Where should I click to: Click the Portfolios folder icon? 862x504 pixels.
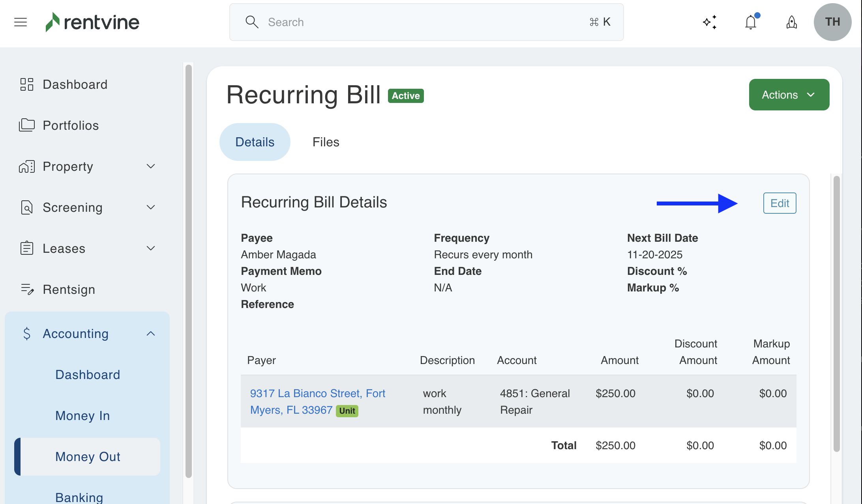(x=27, y=125)
